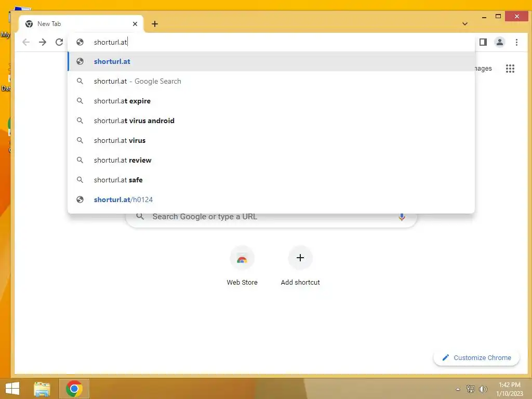Click the Chrome taskbar icon
This screenshot has width=532, height=399.
click(x=74, y=389)
